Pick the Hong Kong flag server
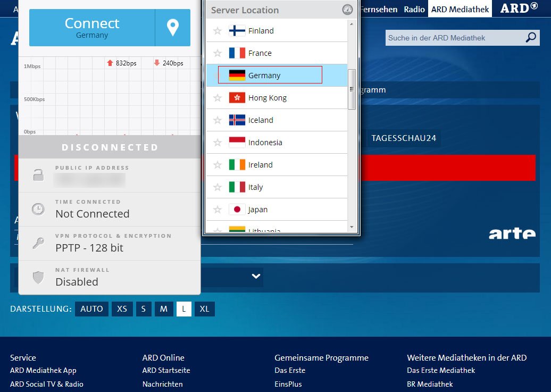The height and width of the screenshot is (392, 551). [237, 98]
